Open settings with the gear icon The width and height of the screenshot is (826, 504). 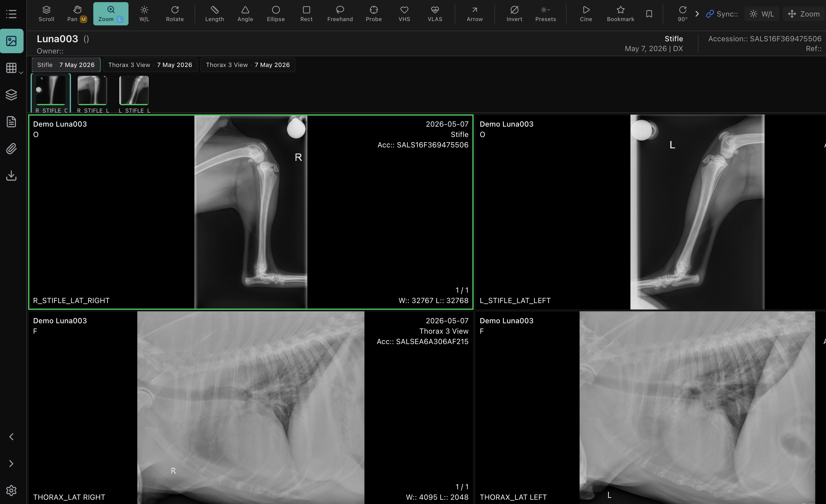click(11, 490)
